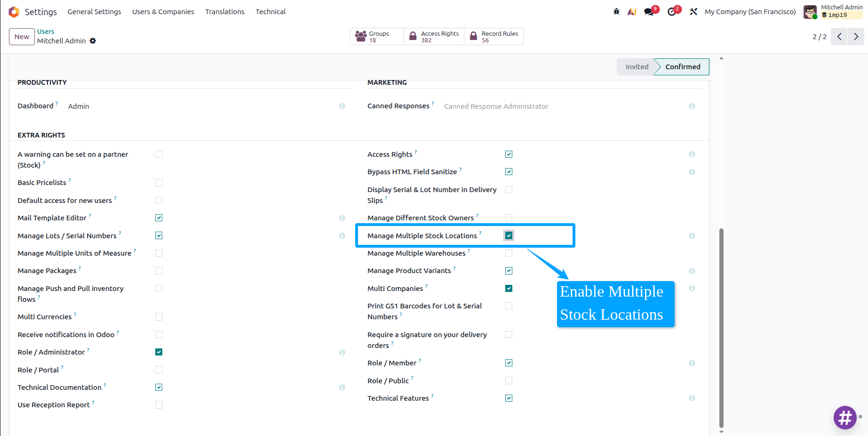Image resolution: width=868 pixels, height=436 pixels.
Task: Show info icon for Role / Administrator
Action: pyautogui.click(x=342, y=352)
